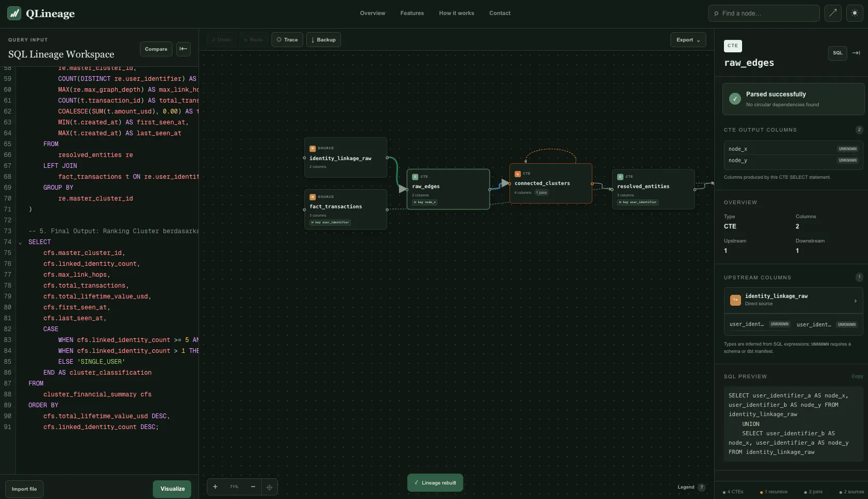Click the node_y output column row
The image size is (868, 499).
coord(793,160)
